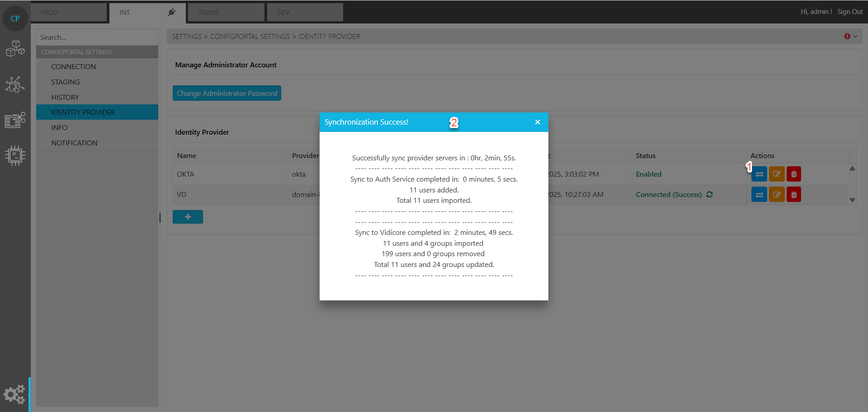Click the CP logo icon
868x412 pixels.
(x=15, y=19)
